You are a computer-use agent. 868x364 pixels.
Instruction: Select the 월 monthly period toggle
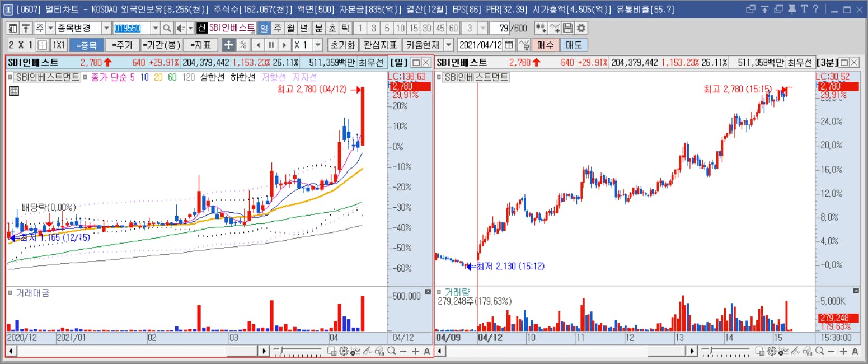(x=290, y=28)
